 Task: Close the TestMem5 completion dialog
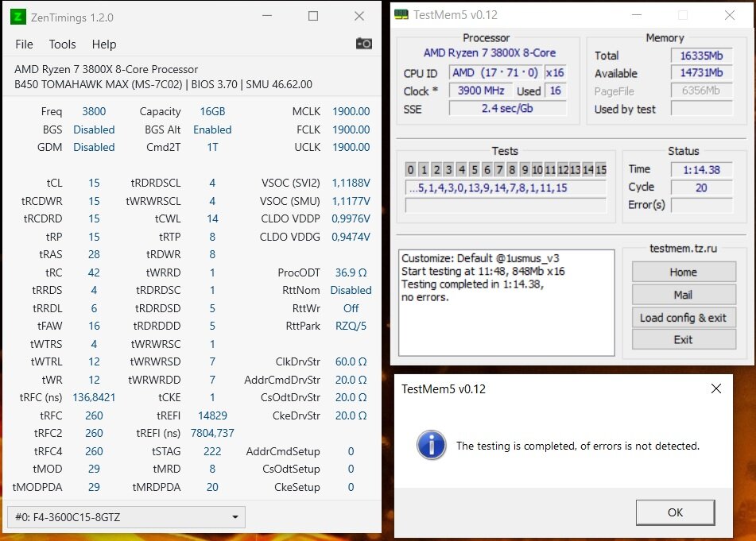point(716,388)
